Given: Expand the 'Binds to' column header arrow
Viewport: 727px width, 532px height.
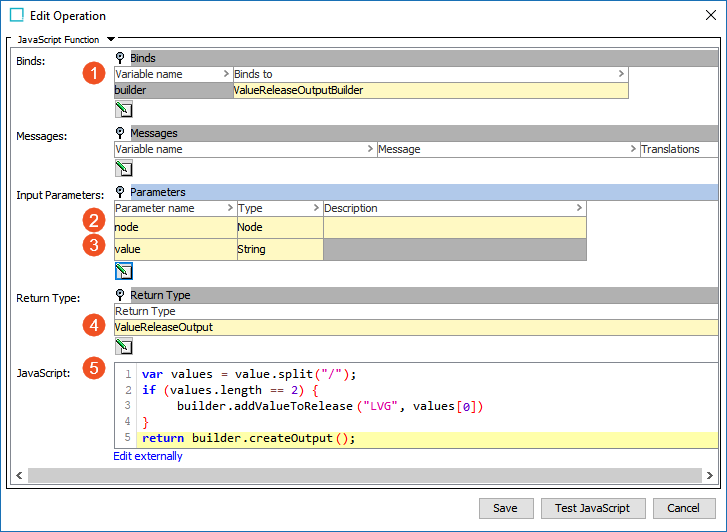Looking at the screenshot, I should coord(621,74).
